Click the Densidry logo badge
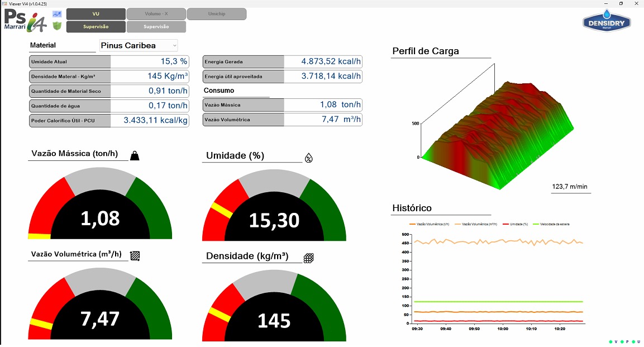Image resolution: width=644 pixels, height=347 pixels. click(x=606, y=21)
